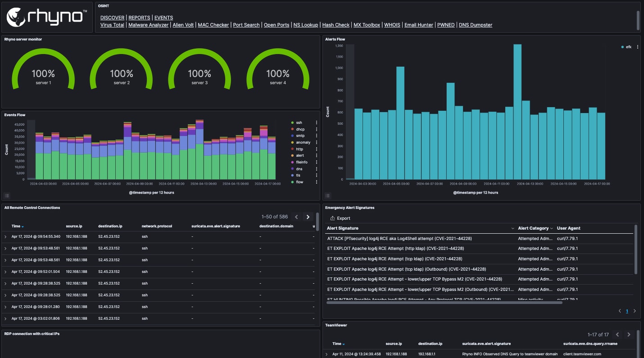Toggle flow series color dot in legend
Image resolution: width=644 pixels, height=358 pixels.
[292, 182]
